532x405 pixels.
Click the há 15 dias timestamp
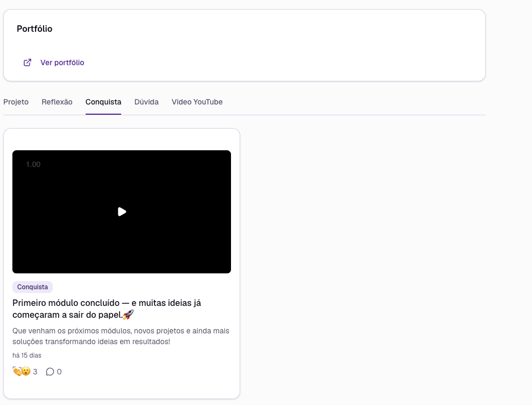coord(27,355)
